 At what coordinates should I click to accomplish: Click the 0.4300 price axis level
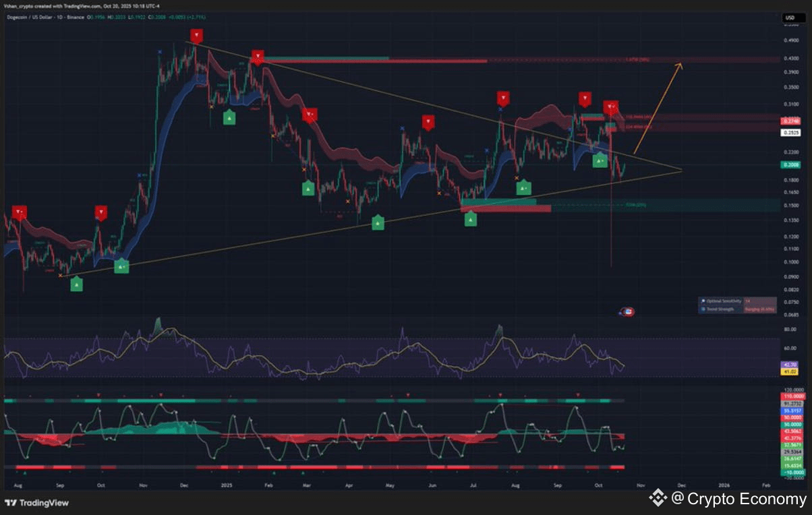tap(790, 59)
